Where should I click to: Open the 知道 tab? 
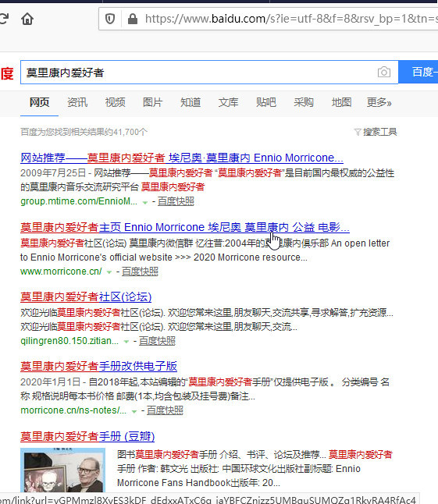click(x=191, y=102)
